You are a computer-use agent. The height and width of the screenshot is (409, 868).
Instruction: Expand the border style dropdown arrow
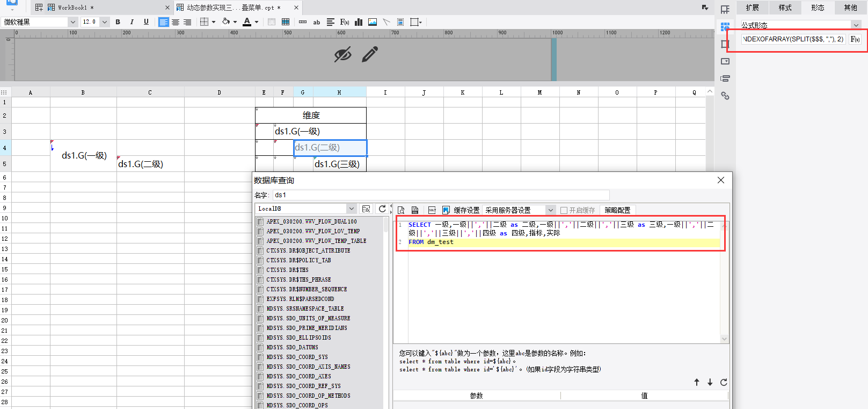pos(214,22)
